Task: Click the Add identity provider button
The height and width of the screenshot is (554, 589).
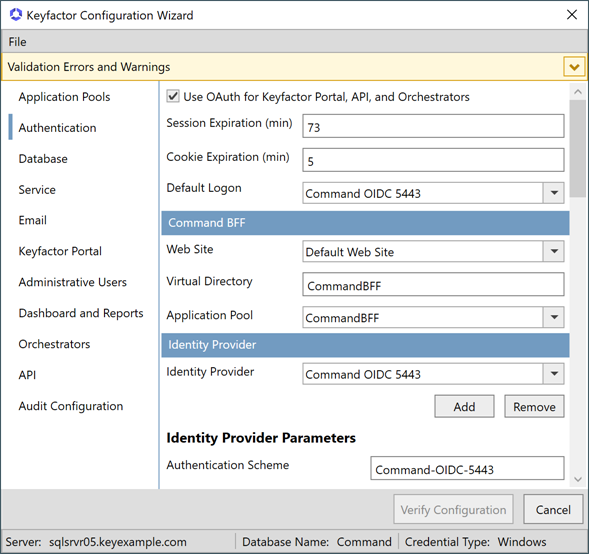Action: (x=464, y=406)
